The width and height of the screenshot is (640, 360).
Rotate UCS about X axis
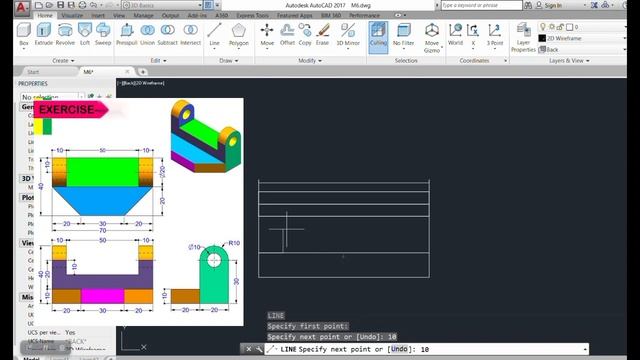[473, 35]
